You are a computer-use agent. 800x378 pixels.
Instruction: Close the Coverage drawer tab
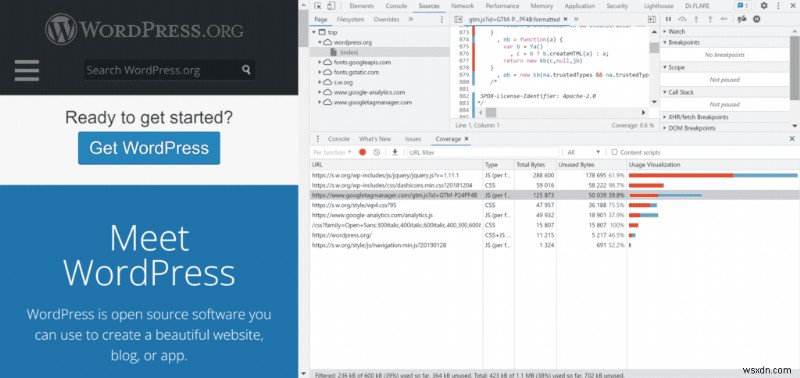pyautogui.click(x=466, y=139)
